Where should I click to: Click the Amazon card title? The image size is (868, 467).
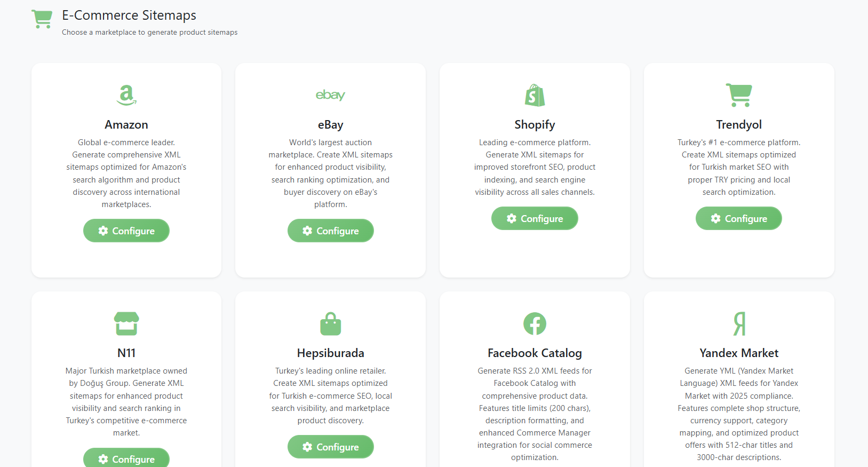[126, 124]
